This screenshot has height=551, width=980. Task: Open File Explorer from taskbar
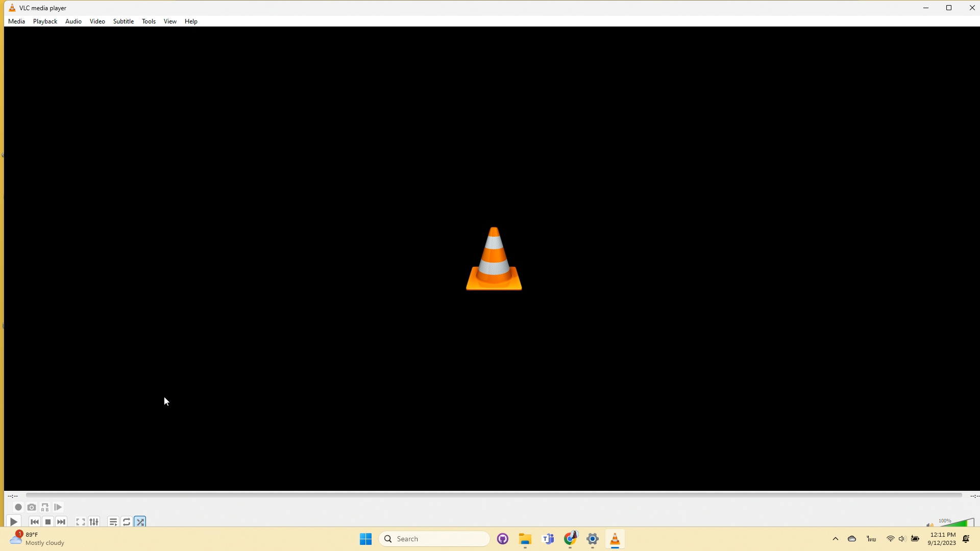(x=525, y=539)
